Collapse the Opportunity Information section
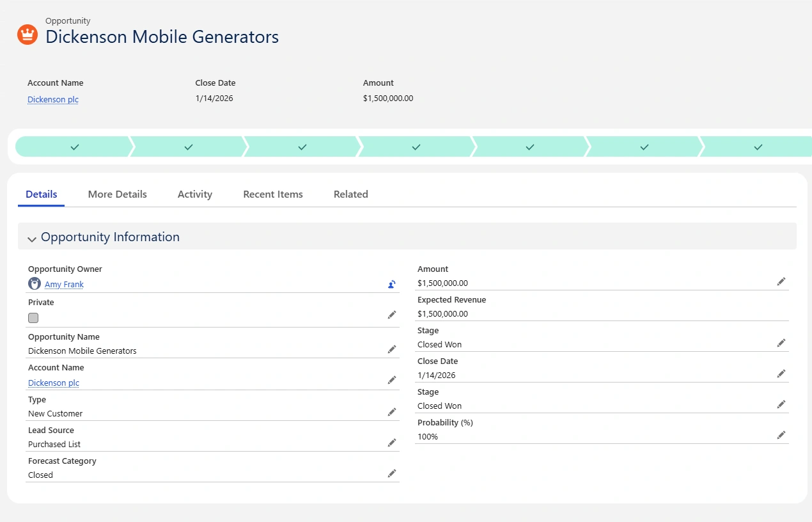The width and height of the screenshot is (812, 522). [32, 239]
